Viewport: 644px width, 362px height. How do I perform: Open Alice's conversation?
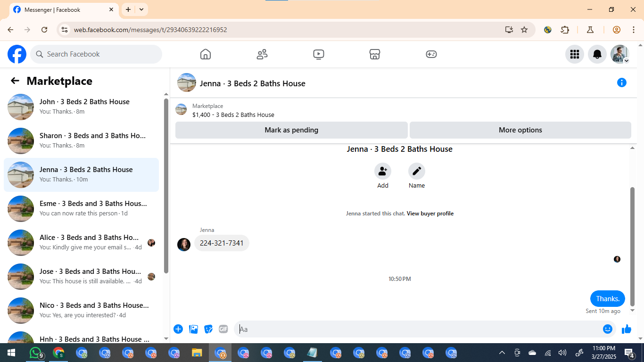pyautogui.click(x=81, y=243)
